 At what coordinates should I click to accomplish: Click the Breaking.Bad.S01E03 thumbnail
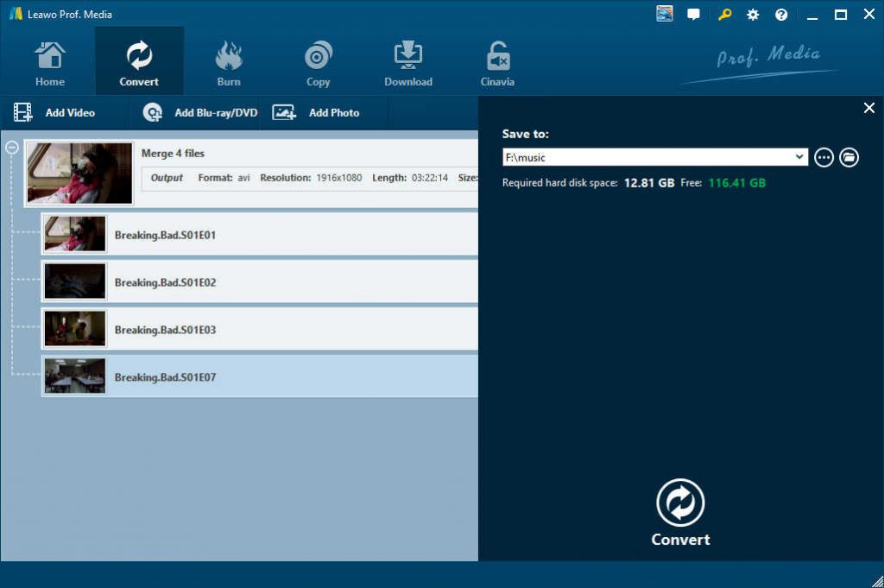coord(75,329)
